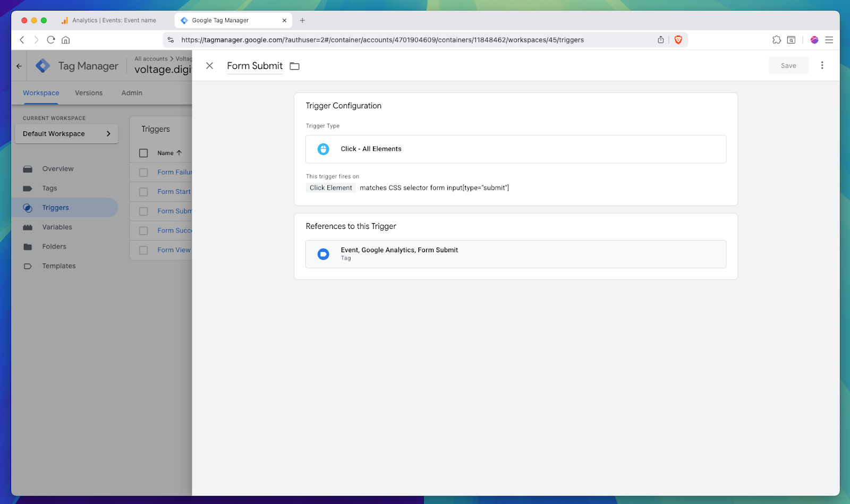Click the browser back button
The height and width of the screenshot is (504, 850).
tap(22, 40)
